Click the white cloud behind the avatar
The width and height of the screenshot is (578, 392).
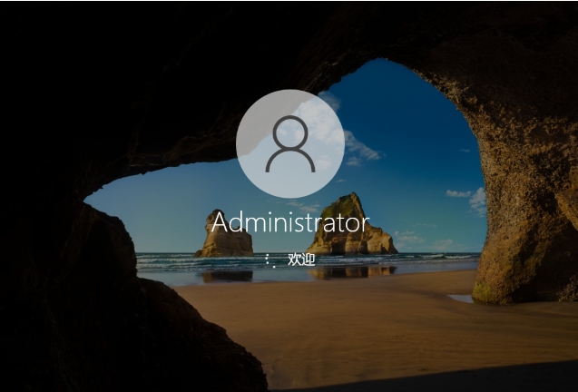tap(358, 147)
